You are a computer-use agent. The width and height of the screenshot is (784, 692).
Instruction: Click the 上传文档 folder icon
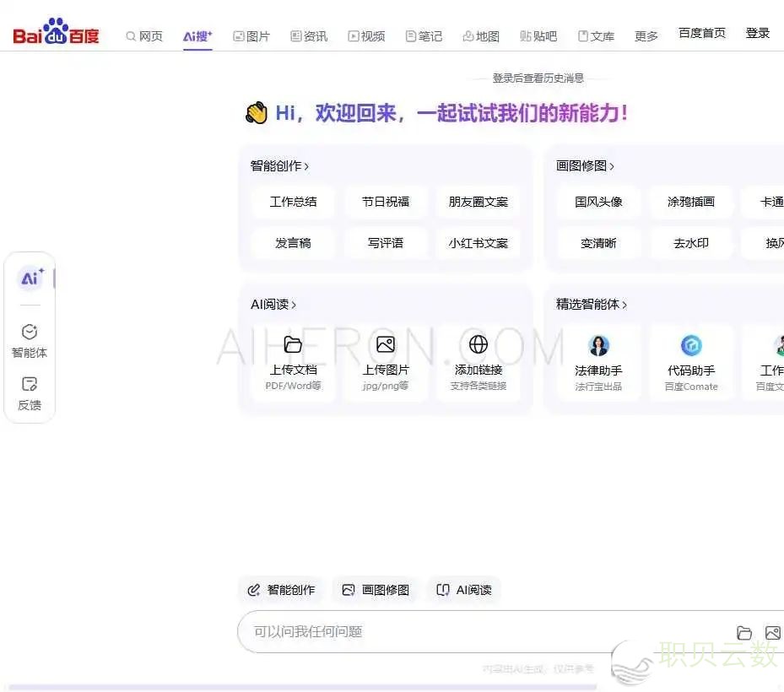point(293,344)
